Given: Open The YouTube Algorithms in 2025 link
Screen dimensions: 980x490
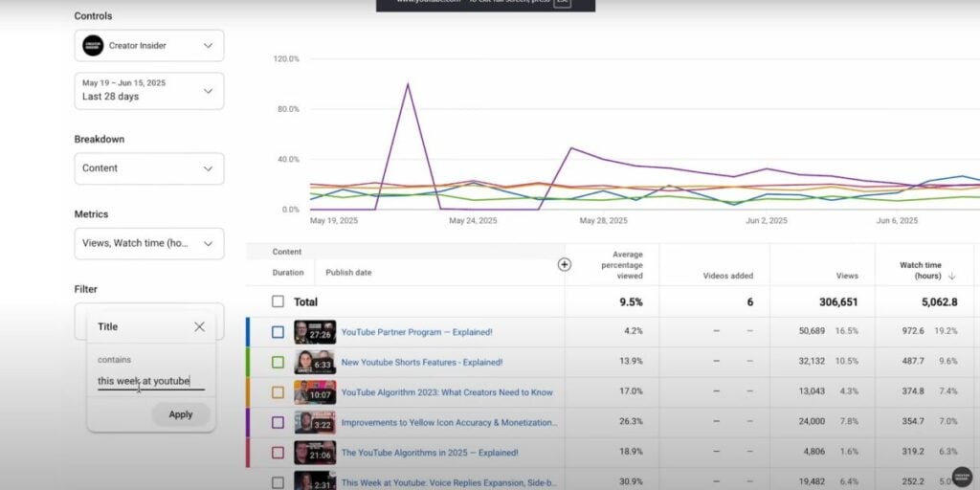Looking at the screenshot, I should (x=430, y=453).
